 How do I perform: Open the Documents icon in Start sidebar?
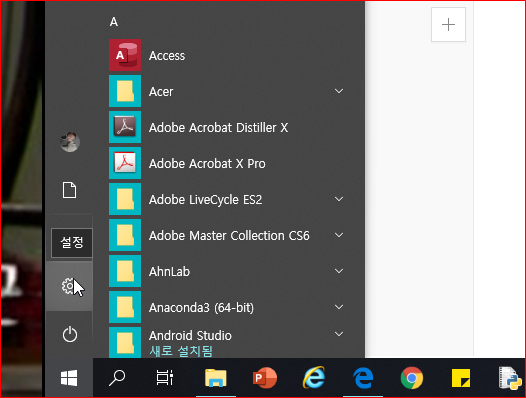pyautogui.click(x=69, y=190)
